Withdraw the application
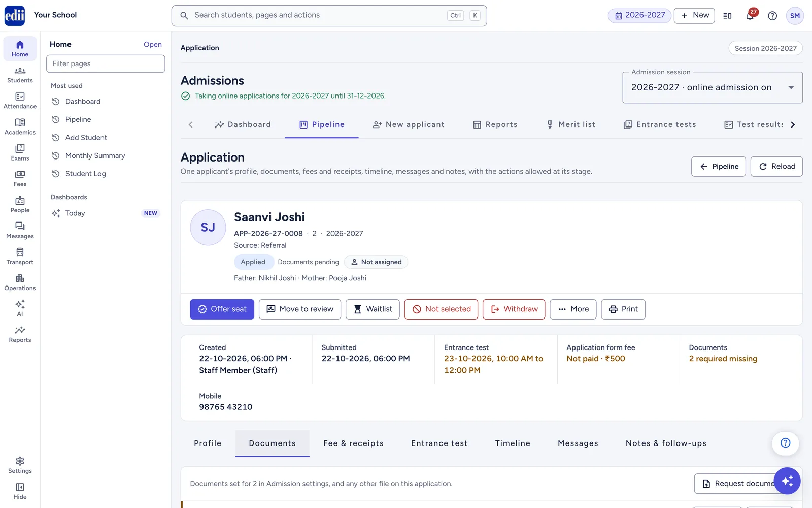The width and height of the screenshot is (812, 508). click(x=514, y=309)
